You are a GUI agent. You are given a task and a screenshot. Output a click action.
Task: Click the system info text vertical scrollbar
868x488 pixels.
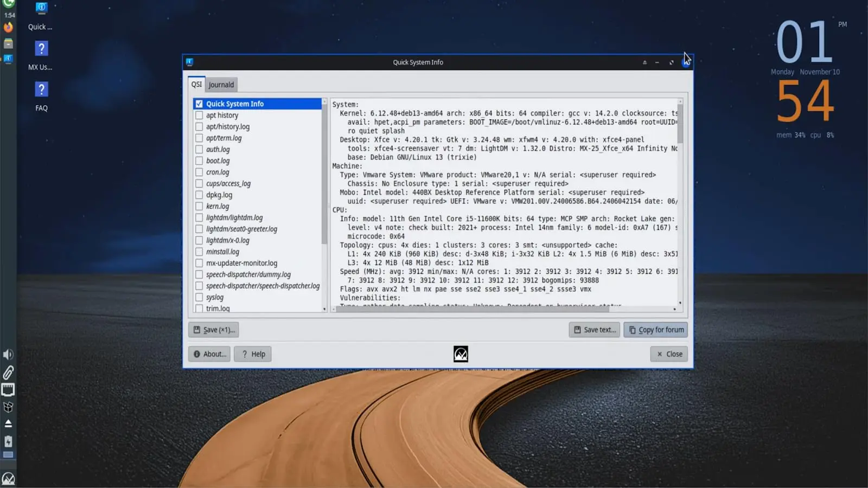pos(680,124)
